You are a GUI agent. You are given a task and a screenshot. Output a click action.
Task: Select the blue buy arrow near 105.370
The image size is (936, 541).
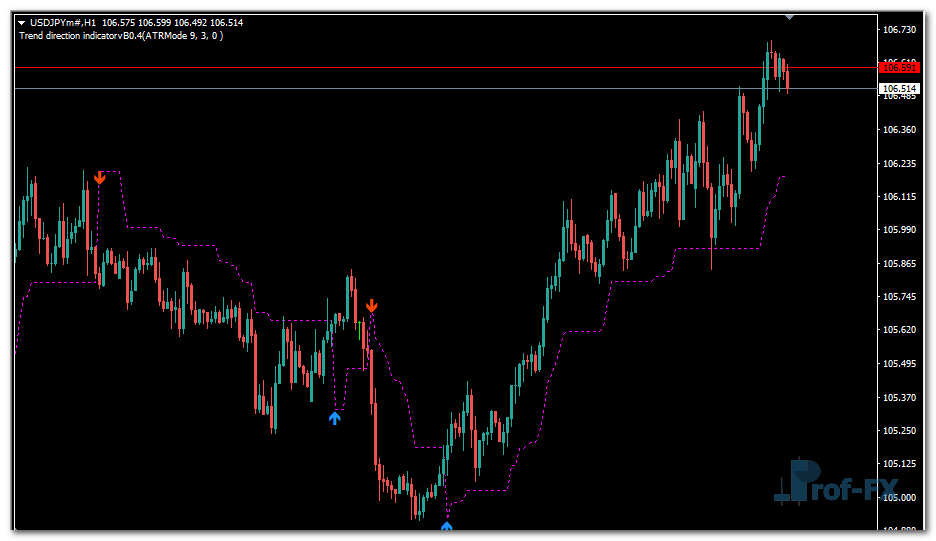[335, 417]
